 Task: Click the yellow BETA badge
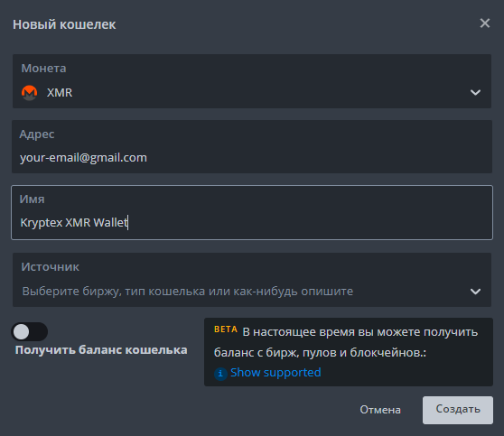pyautogui.click(x=226, y=329)
